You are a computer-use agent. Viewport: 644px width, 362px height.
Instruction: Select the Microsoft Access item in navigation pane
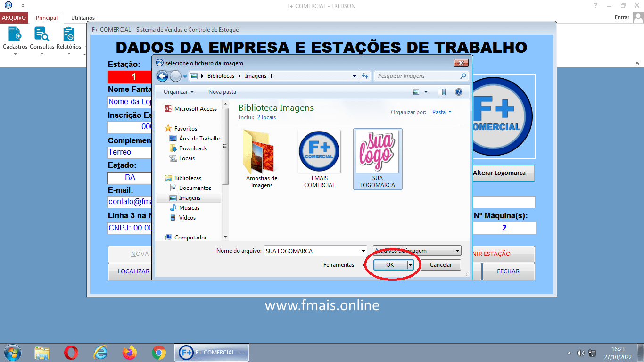pyautogui.click(x=191, y=109)
